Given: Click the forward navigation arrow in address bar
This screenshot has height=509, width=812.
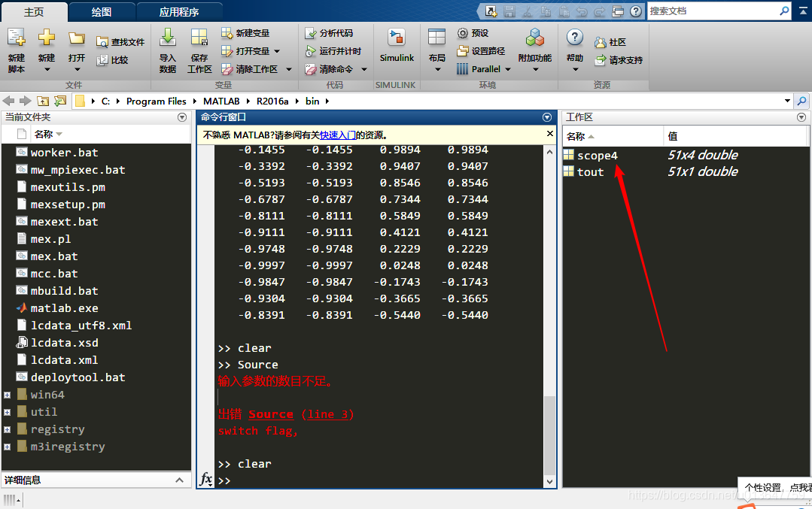Looking at the screenshot, I should [26, 101].
